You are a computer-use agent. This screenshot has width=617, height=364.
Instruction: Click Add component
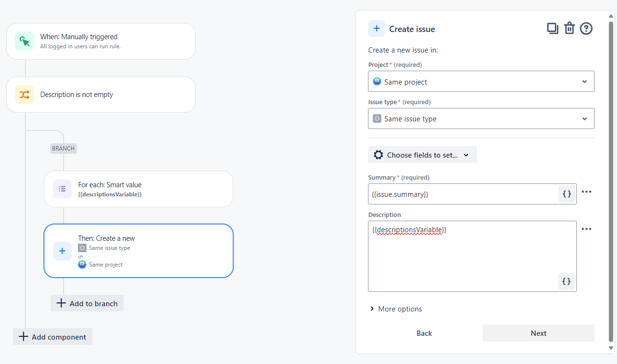[x=52, y=336]
